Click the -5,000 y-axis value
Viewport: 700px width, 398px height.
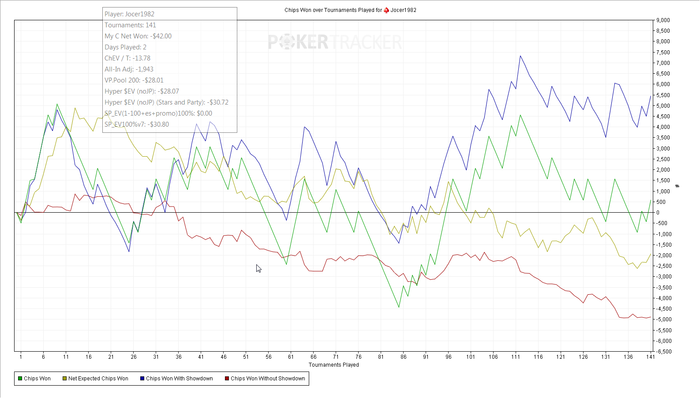663,319
